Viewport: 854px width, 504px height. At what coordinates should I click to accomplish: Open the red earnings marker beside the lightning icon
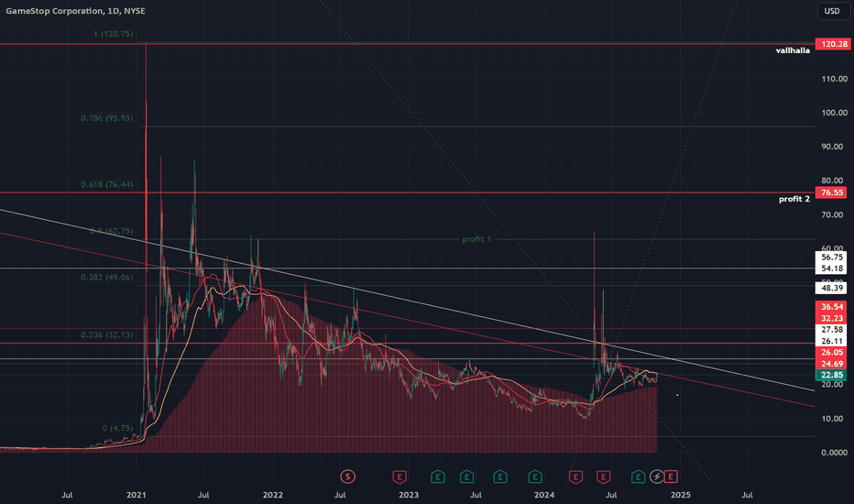click(x=671, y=477)
